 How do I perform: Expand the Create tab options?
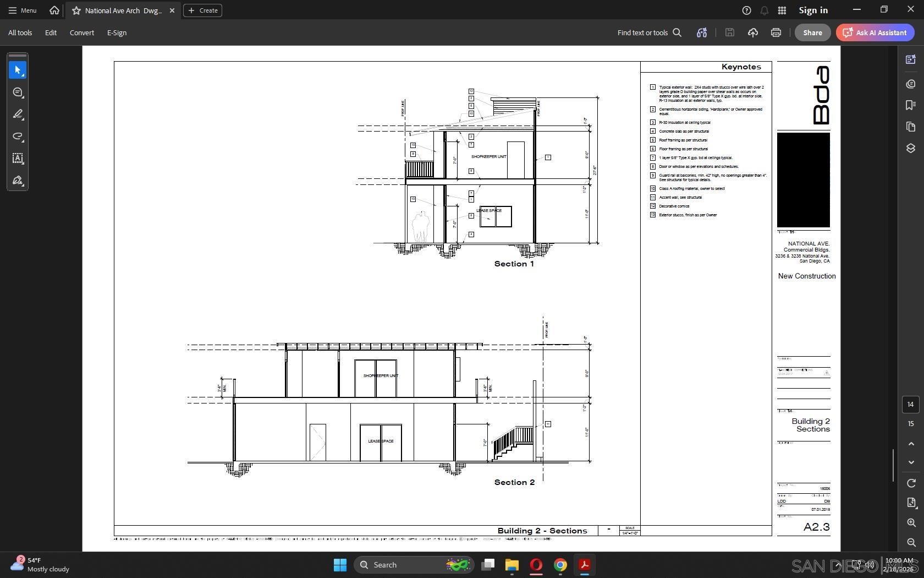pos(202,10)
